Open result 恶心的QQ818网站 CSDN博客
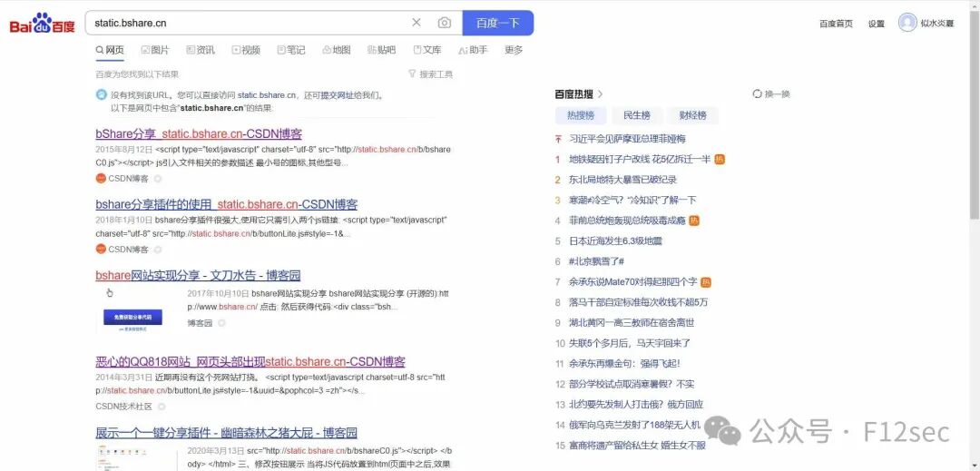The width and height of the screenshot is (980, 471). [x=250, y=362]
